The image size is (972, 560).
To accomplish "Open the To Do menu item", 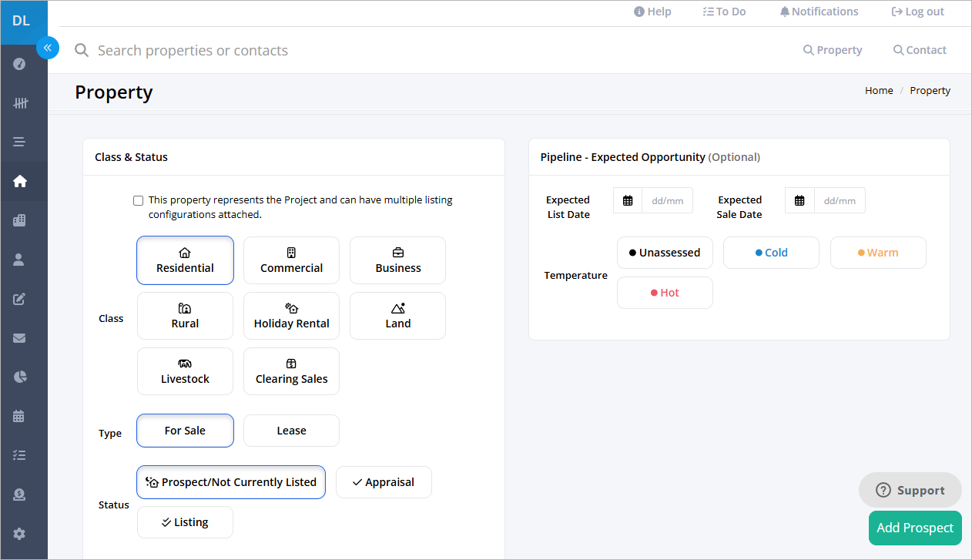I will coord(724,12).
